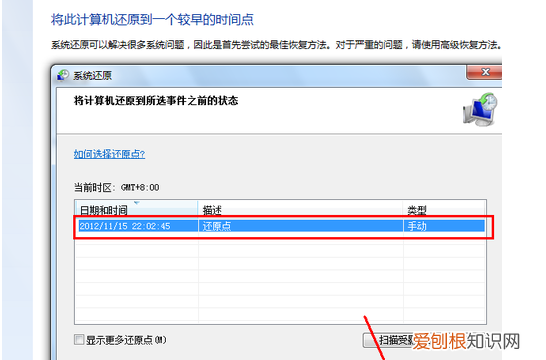Click the 将计算机还原到所选事件之前的状态 header text
The width and height of the screenshot is (546, 360).
click(x=156, y=101)
